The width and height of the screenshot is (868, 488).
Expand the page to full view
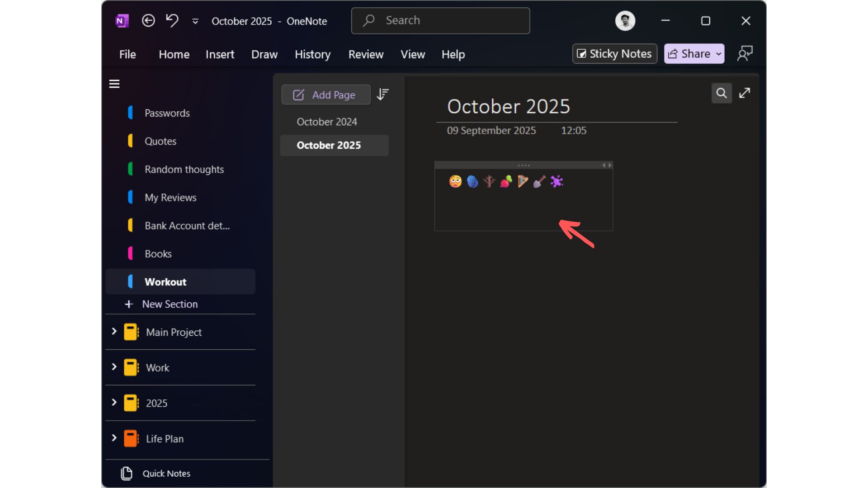point(745,93)
